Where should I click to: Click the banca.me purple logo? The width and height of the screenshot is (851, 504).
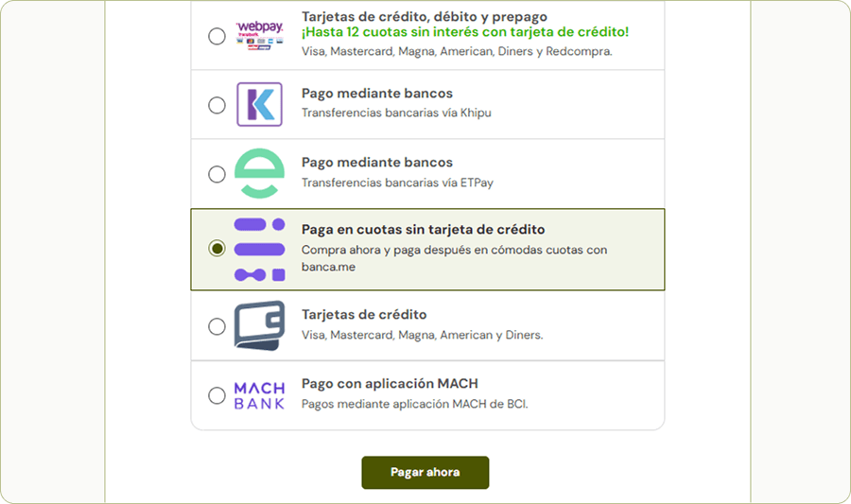[258, 249]
